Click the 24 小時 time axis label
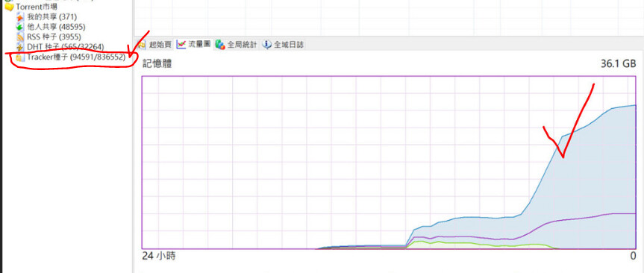The height and width of the screenshot is (273, 644). [159, 256]
